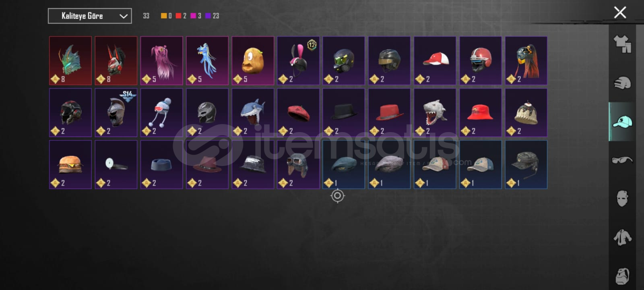Open the outfits category in sidebar
The width and height of the screenshot is (644, 290).
[x=622, y=44]
